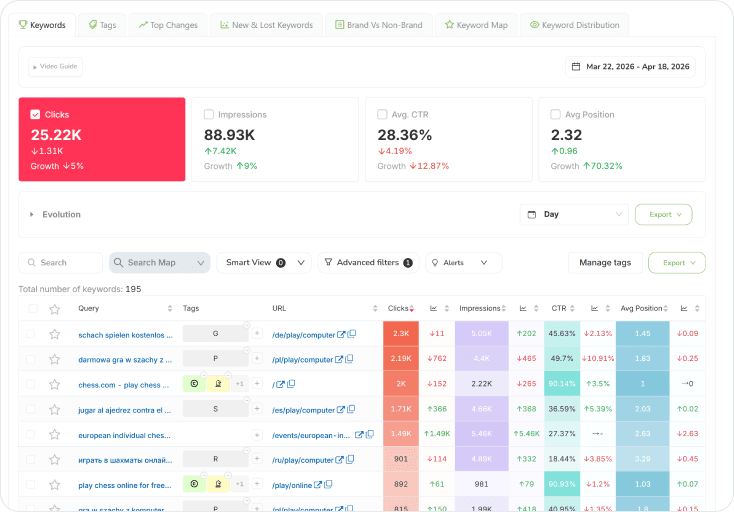Open the Keyword Distribution tab
Screen dimensions: 734x512
tap(574, 25)
